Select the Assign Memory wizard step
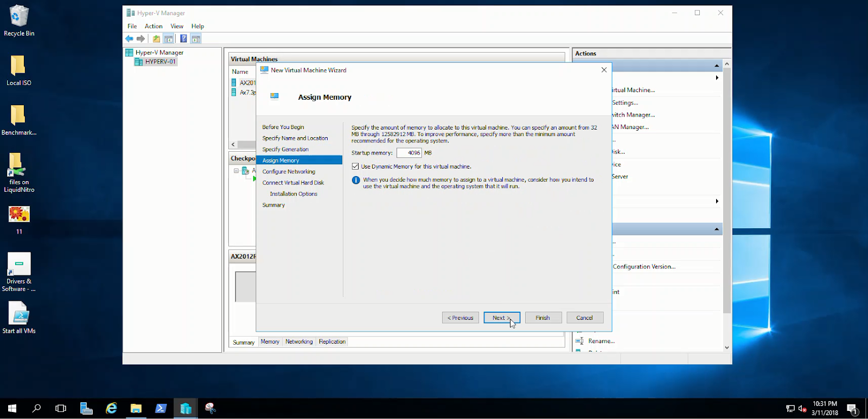 [299, 160]
